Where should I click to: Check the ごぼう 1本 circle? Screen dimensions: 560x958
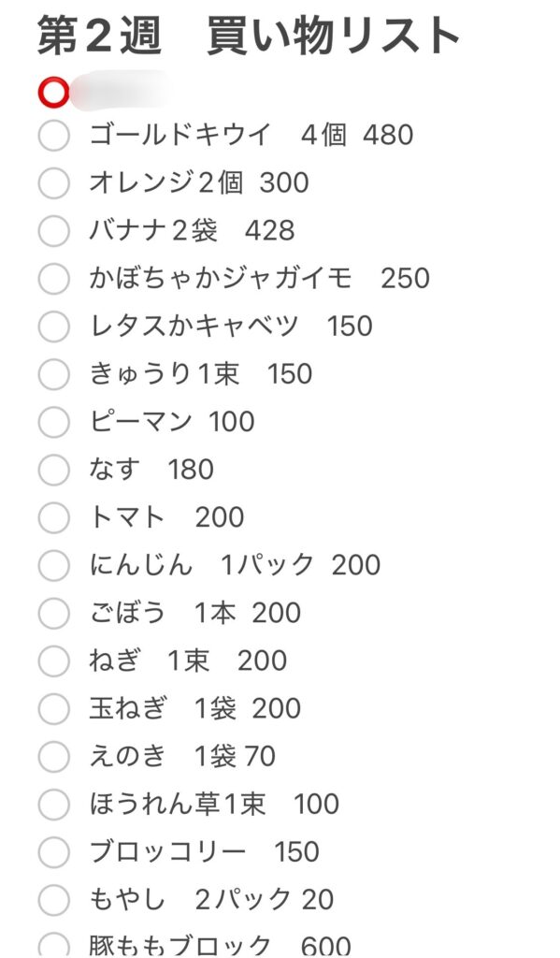point(53,613)
